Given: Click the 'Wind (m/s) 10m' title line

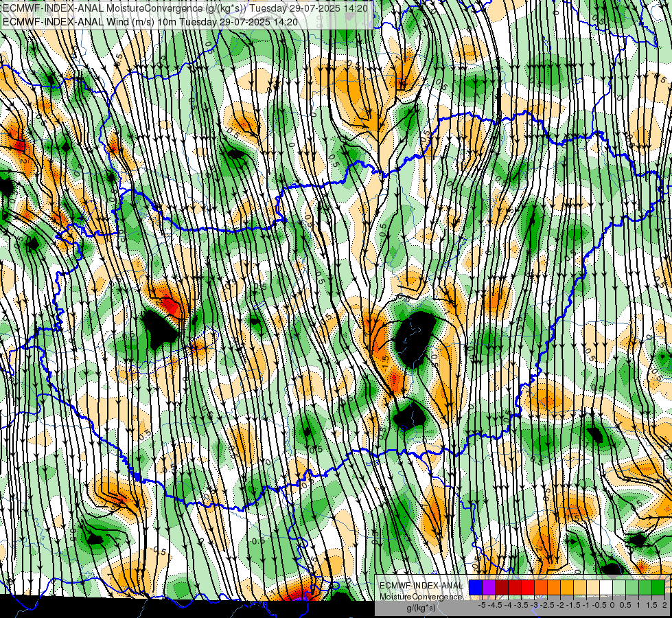Looking at the screenshot, I should (x=150, y=21).
